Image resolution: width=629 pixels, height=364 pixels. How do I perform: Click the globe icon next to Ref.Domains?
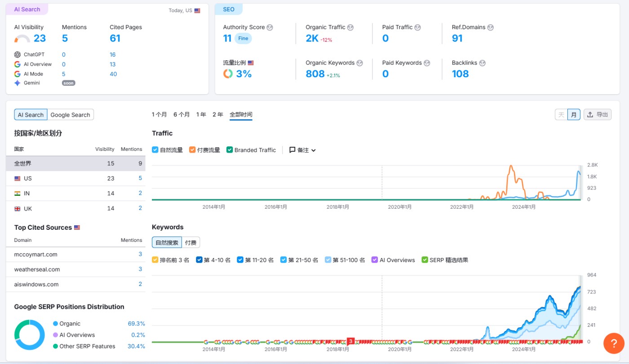pyautogui.click(x=491, y=27)
